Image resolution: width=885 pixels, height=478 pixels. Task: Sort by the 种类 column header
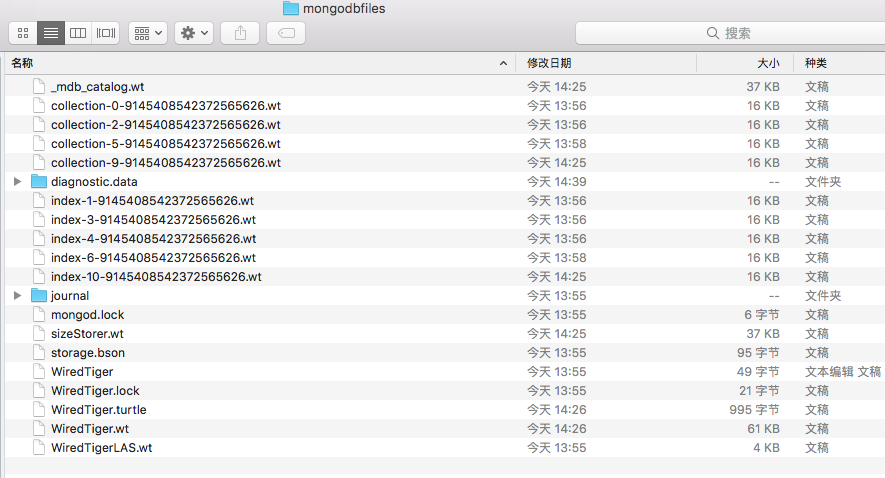click(x=839, y=63)
